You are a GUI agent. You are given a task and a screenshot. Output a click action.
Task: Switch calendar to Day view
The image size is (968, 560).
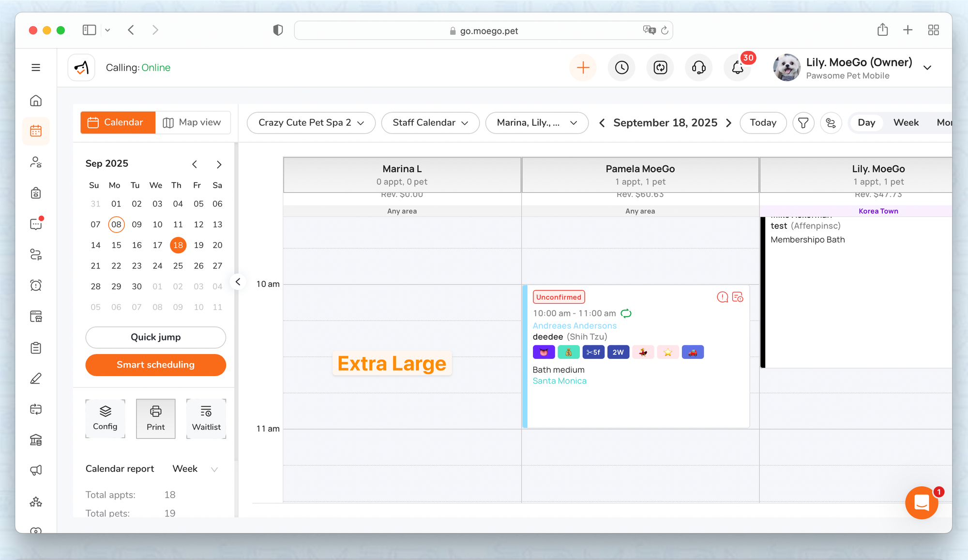(x=866, y=123)
